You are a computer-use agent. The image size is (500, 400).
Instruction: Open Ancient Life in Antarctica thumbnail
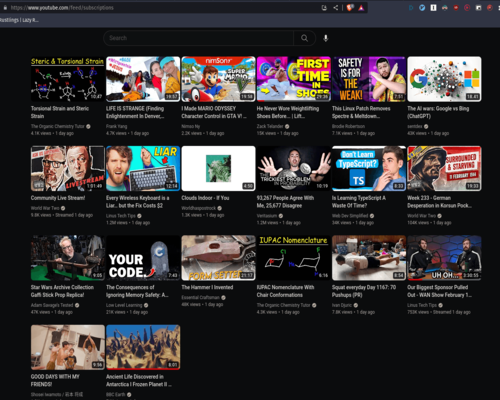click(x=143, y=347)
